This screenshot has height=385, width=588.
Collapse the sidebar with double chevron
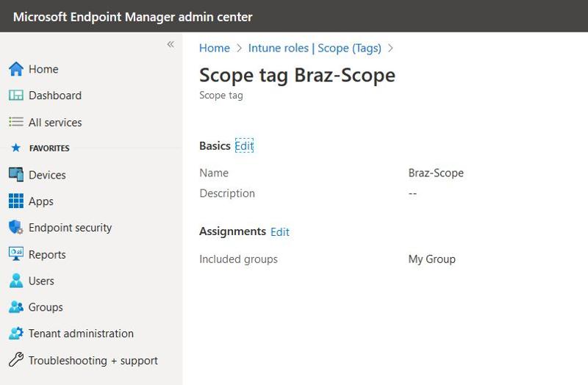click(x=171, y=45)
